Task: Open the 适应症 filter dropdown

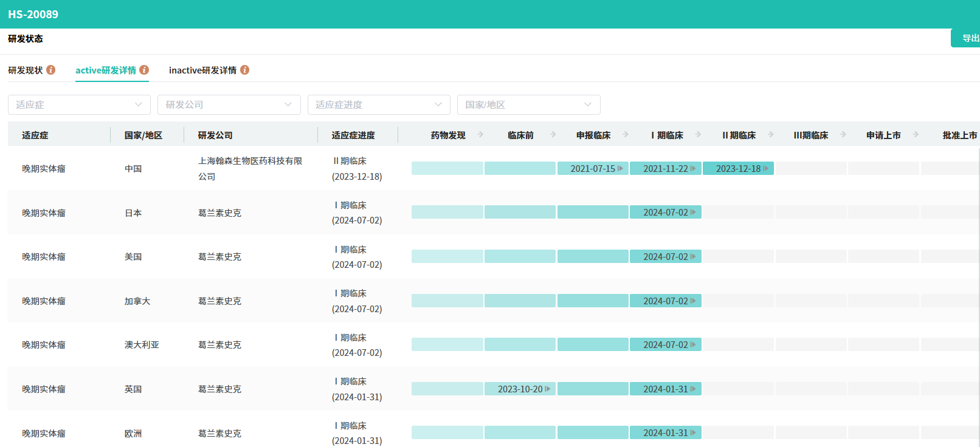Action: pos(79,104)
